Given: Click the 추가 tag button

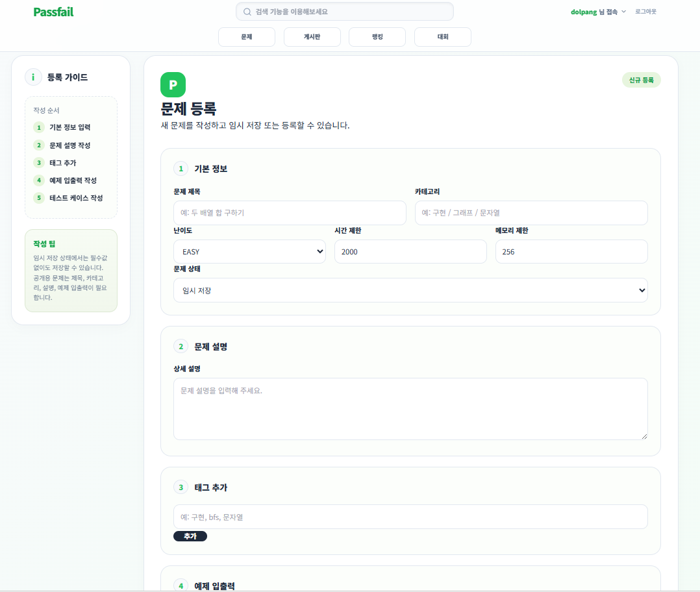Looking at the screenshot, I should [x=190, y=536].
